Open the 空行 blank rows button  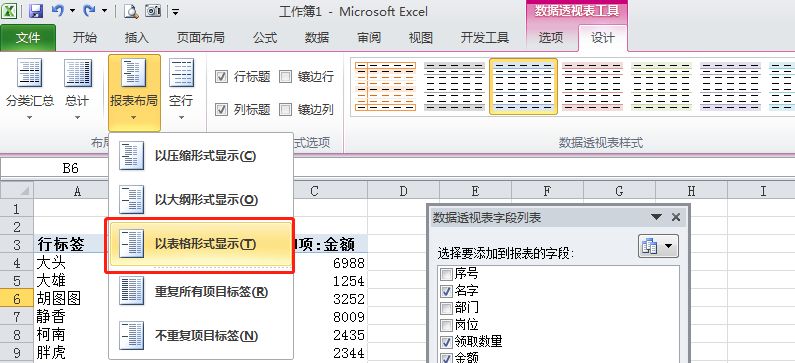pyautogui.click(x=181, y=90)
